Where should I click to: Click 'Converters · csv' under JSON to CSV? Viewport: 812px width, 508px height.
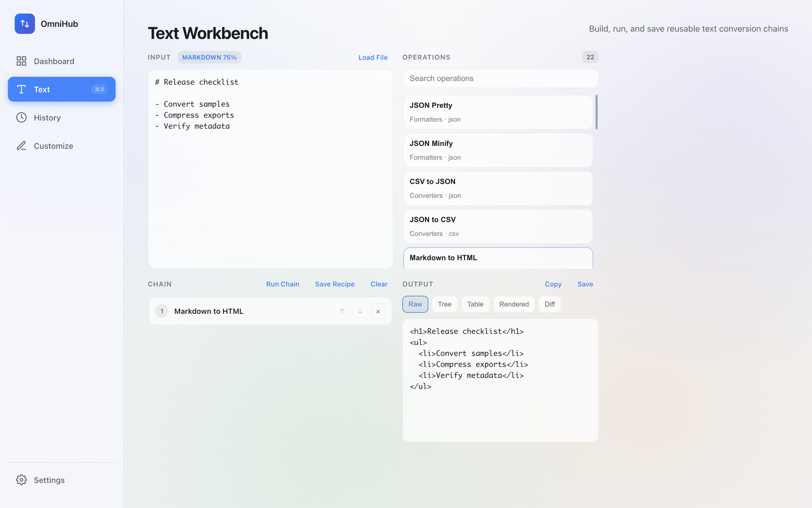(x=434, y=233)
